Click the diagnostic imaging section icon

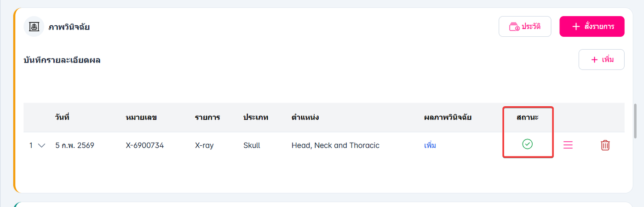pyautogui.click(x=34, y=27)
